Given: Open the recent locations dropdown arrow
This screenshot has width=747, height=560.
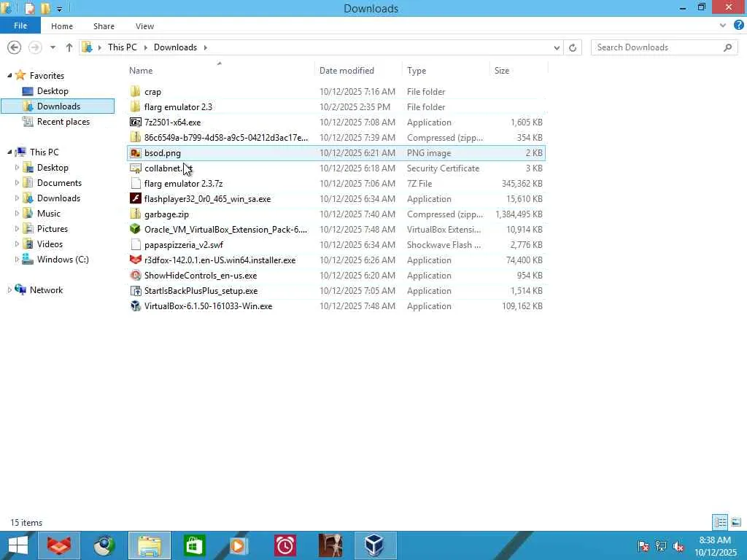Looking at the screenshot, I should pos(53,47).
